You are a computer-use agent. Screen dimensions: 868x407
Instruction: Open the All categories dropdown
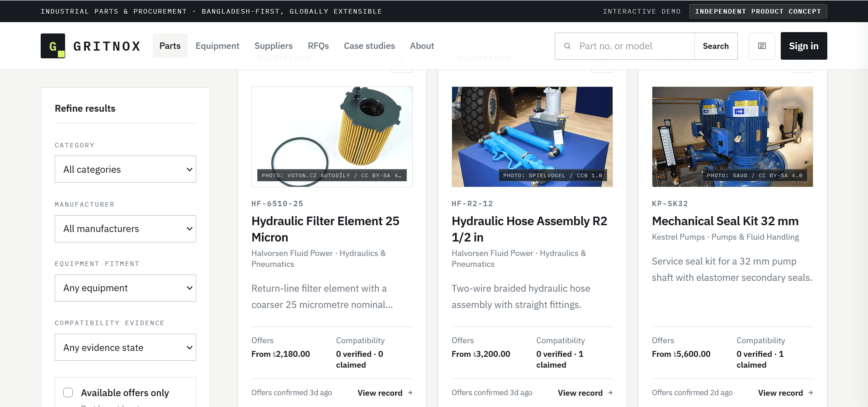point(125,169)
